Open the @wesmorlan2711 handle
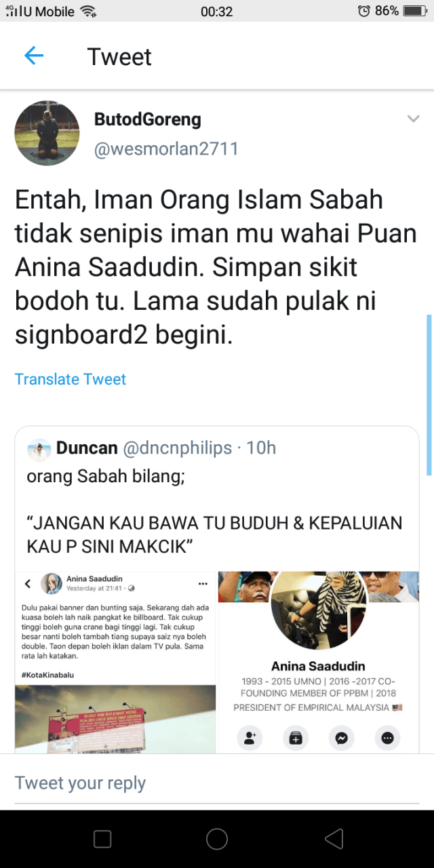434x868 pixels. point(166,149)
